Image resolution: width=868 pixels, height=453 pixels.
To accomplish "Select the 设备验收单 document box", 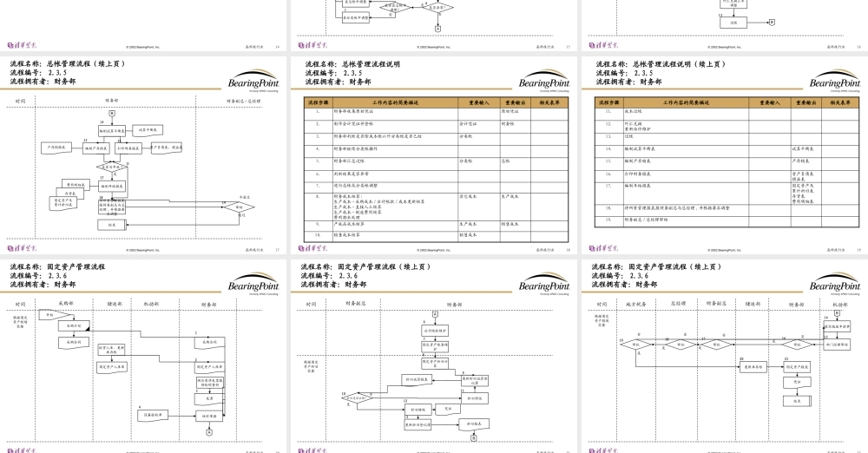I will [x=152, y=415].
